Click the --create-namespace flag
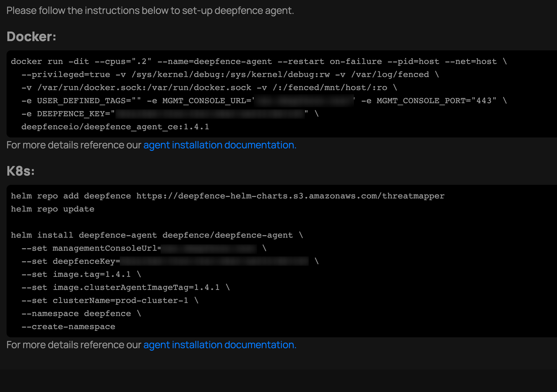557x392 pixels. click(x=68, y=326)
